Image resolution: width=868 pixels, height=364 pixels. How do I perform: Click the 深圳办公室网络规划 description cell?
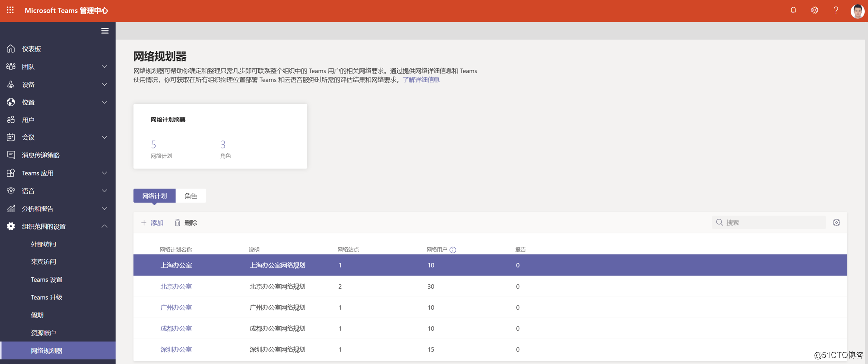pos(278,349)
